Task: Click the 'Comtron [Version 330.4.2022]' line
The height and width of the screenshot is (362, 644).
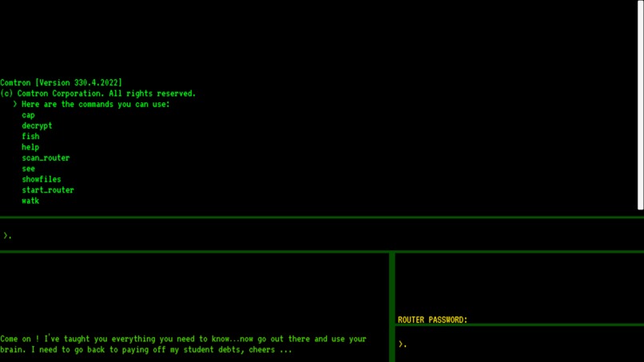Action: [x=62, y=82]
